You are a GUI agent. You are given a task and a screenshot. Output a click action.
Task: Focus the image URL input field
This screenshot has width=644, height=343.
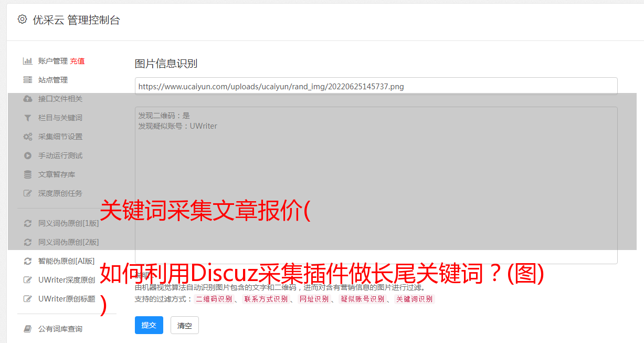click(376, 86)
